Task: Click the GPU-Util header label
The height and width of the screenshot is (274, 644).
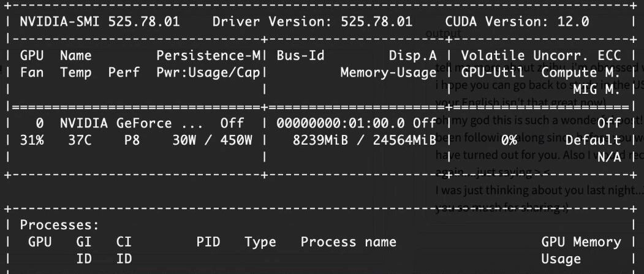Action: pyautogui.click(x=493, y=73)
